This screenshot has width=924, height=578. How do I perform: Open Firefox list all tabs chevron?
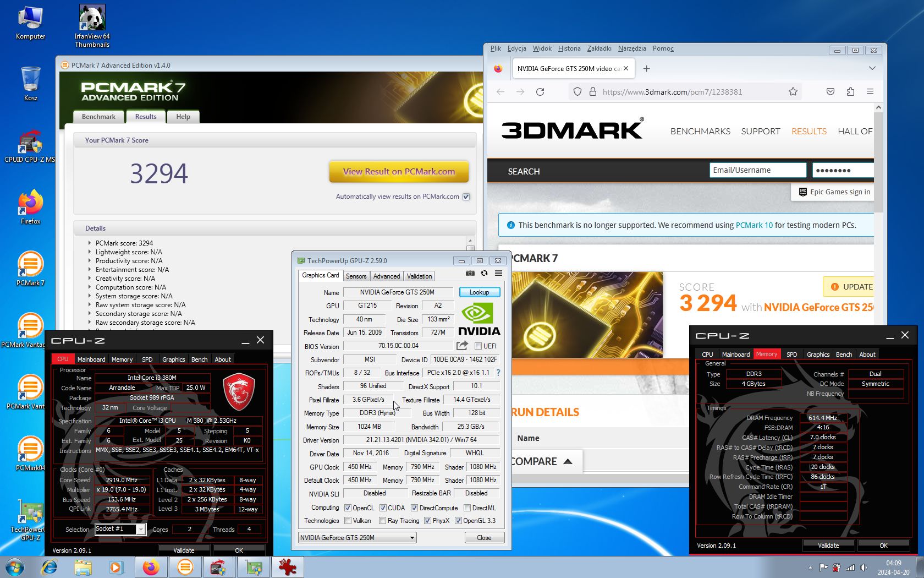click(872, 68)
